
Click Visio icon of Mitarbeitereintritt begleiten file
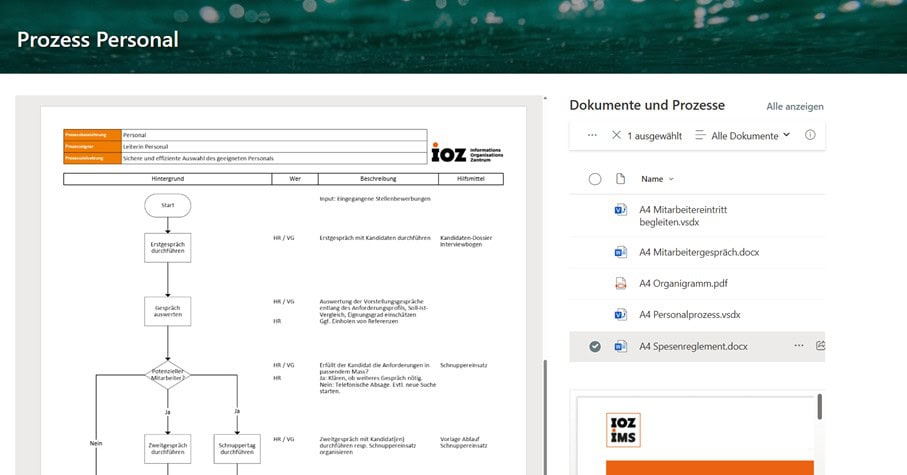click(620, 210)
